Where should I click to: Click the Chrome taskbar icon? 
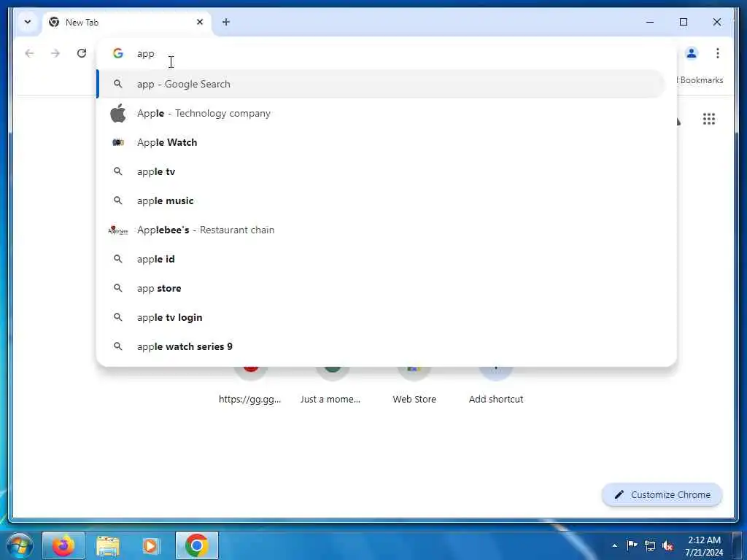197,545
